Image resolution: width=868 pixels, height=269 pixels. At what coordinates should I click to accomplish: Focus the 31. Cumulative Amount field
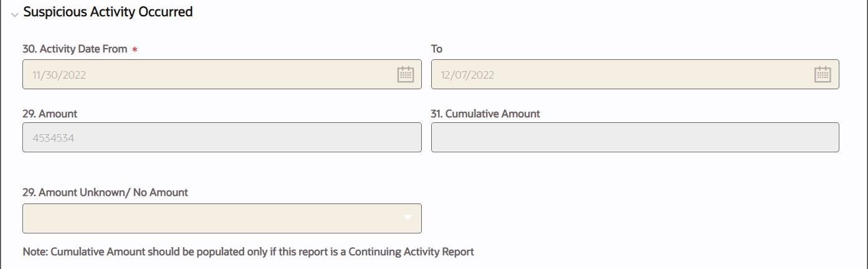[x=634, y=137]
